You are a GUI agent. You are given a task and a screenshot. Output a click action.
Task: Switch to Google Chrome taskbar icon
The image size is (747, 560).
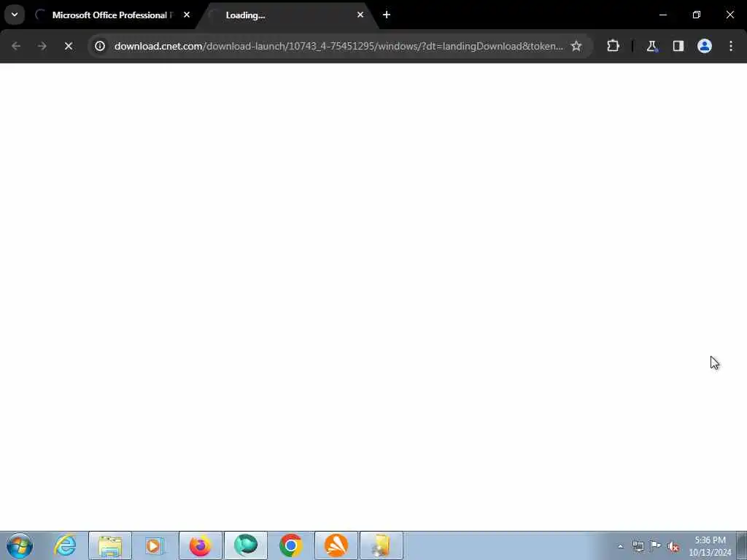[290, 545]
